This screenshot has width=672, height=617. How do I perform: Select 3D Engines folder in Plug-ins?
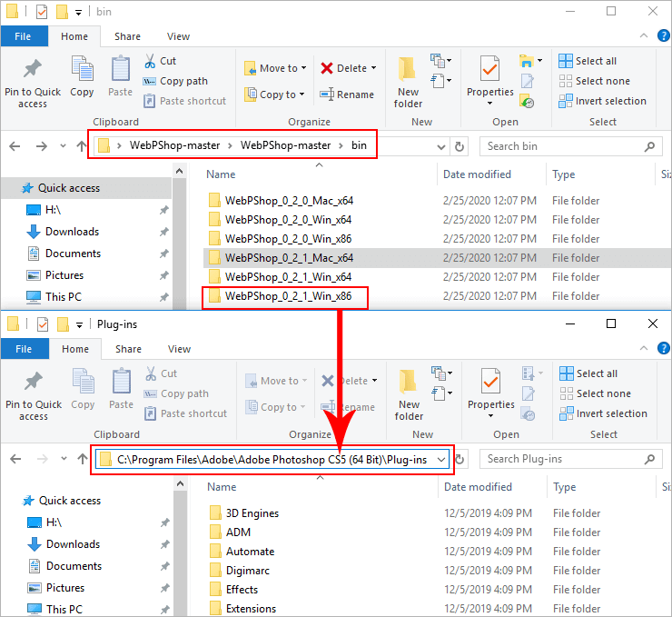pos(252,513)
